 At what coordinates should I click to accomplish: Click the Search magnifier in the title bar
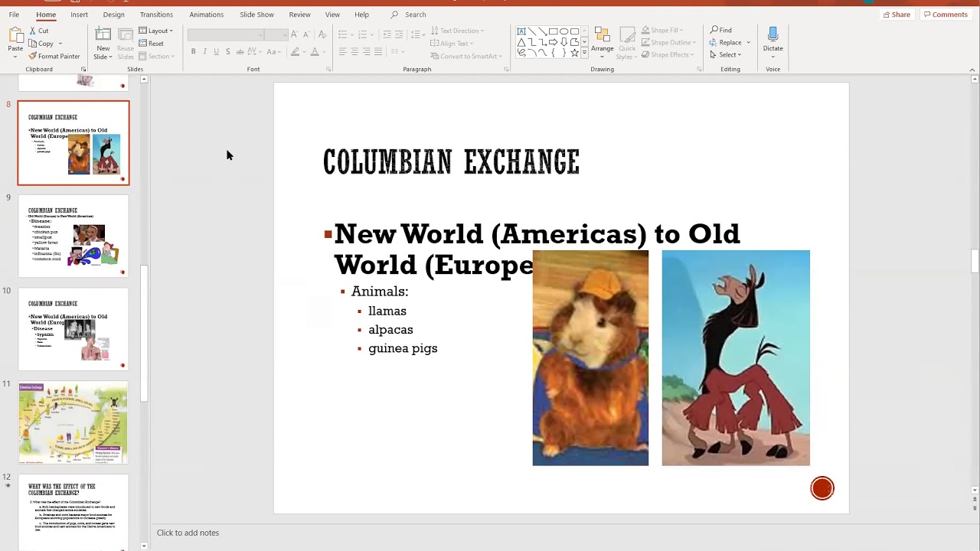(394, 15)
